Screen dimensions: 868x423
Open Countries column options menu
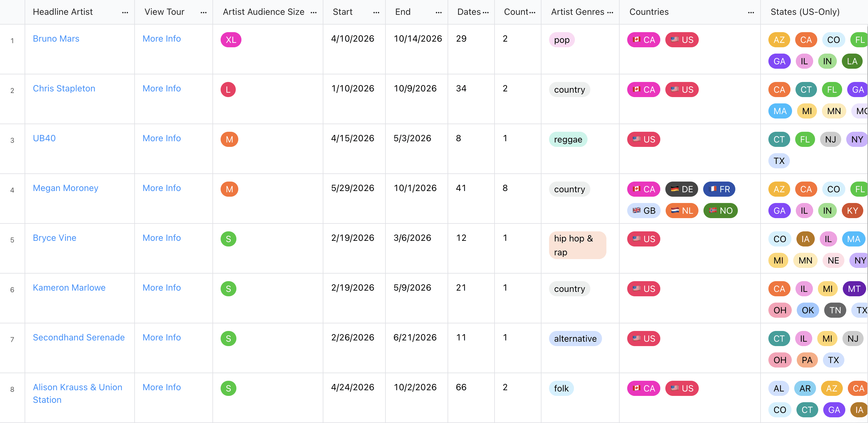751,13
